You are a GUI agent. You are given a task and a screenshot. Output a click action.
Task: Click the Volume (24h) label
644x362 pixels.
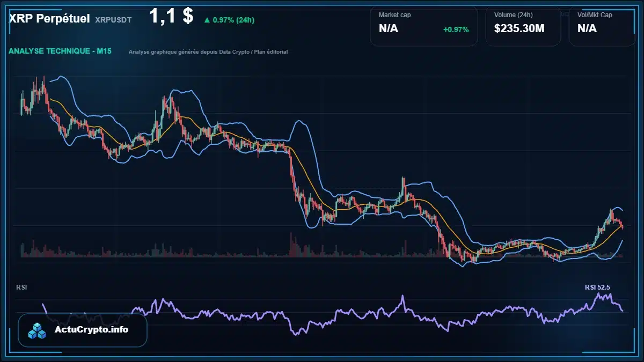(513, 15)
